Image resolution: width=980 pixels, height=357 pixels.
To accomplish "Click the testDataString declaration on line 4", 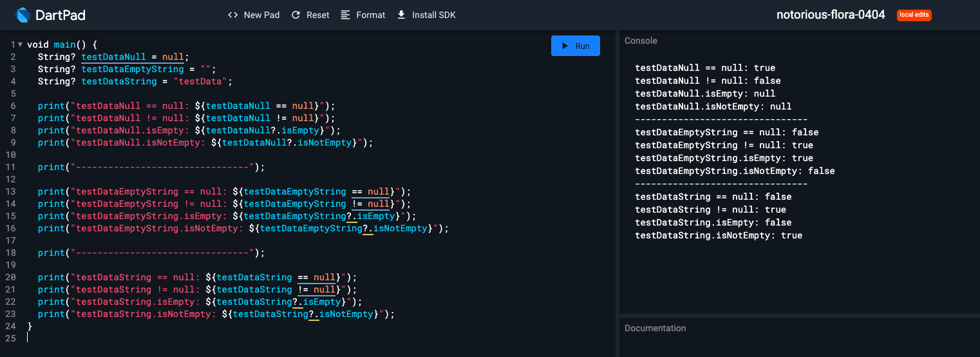I will coord(118,82).
